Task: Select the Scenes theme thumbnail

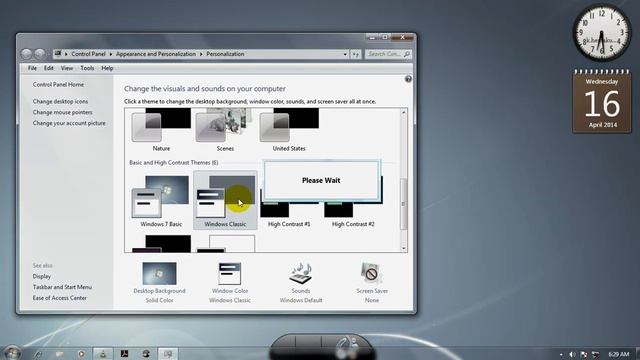Action: [225, 126]
